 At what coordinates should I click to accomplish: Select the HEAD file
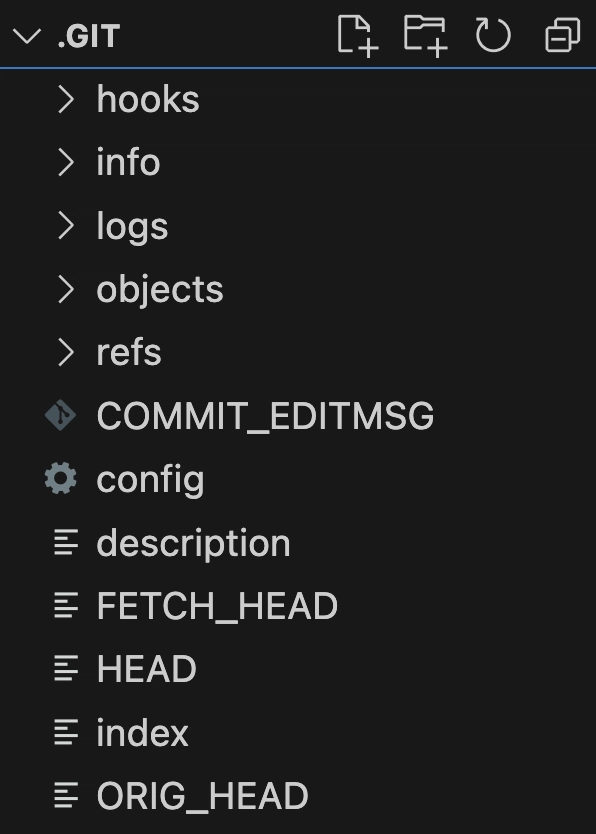tap(298, 669)
